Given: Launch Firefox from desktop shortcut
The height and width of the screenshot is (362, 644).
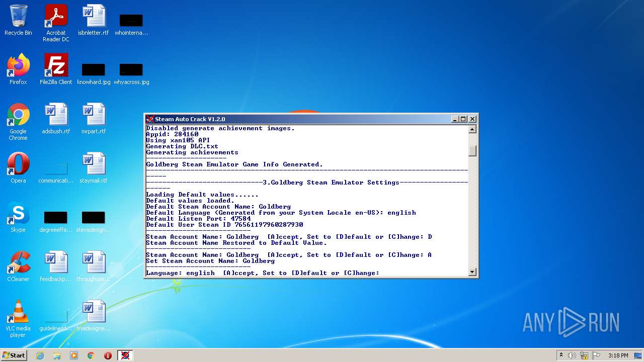Looking at the screenshot, I should pos(18,69).
